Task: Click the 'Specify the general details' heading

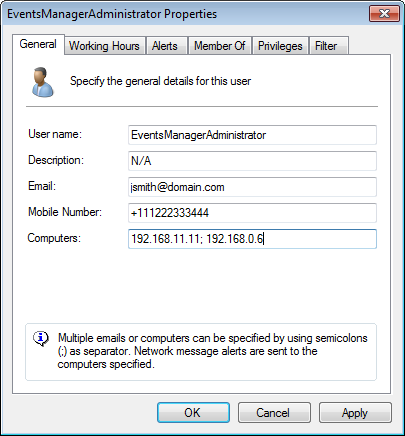Action: [x=160, y=81]
